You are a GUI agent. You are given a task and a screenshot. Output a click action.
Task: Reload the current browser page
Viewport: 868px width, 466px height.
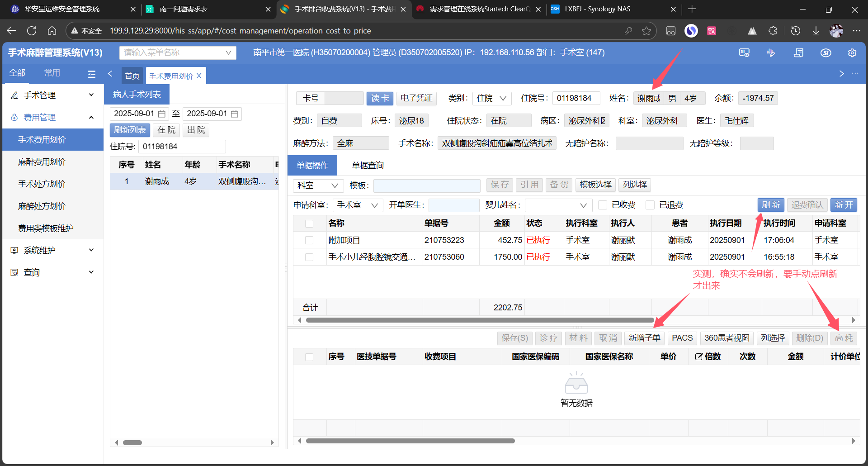point(32,31)
